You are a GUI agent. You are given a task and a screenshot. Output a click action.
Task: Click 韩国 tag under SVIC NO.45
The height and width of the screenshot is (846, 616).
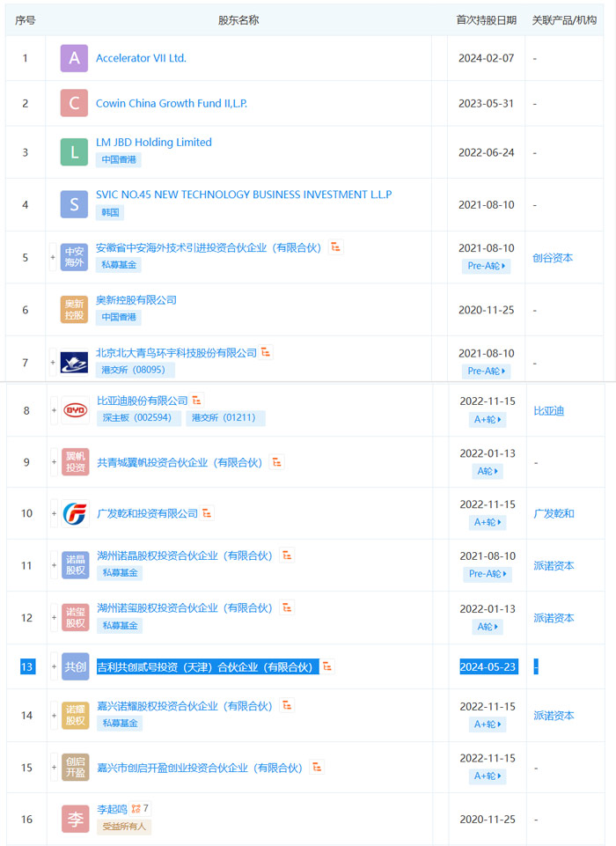[110, 212]
